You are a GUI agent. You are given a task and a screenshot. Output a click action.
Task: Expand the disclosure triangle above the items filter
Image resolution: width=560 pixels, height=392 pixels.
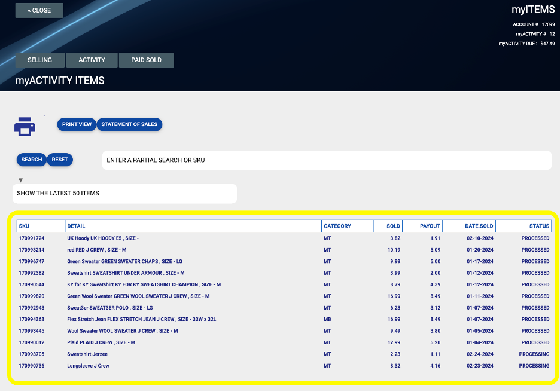20,179
